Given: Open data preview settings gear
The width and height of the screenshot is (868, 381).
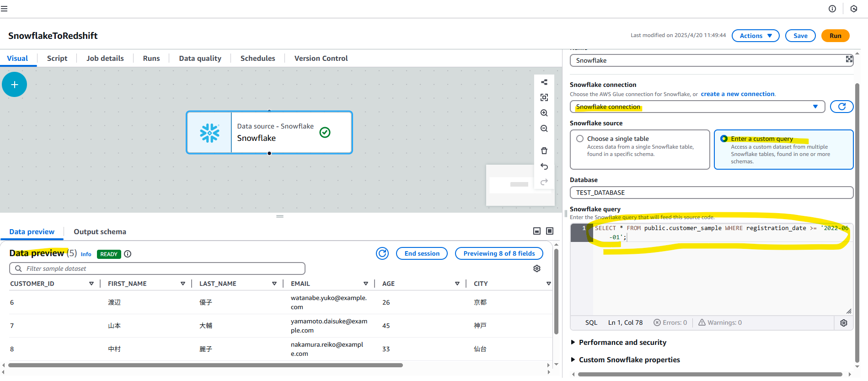Looking at the screenshot, I should pos(537,268).
